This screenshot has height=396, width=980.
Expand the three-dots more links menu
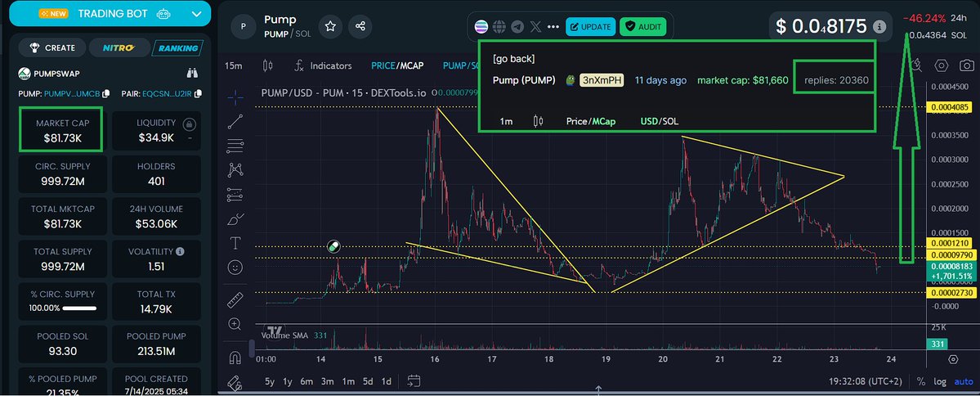click(x=553, y=27)
